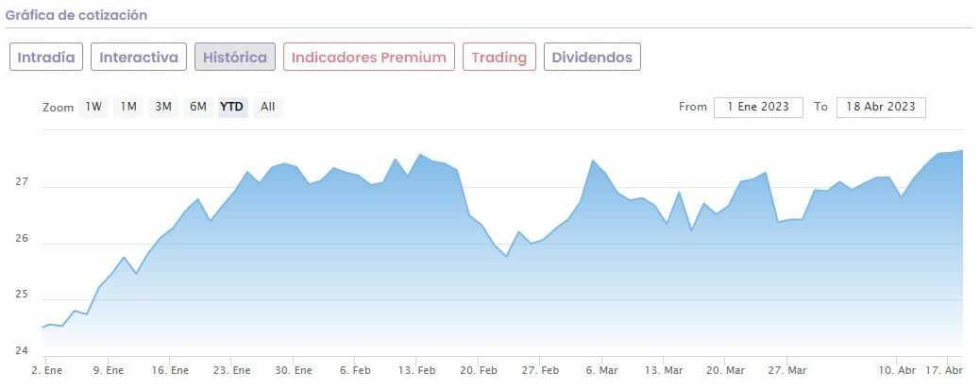Viewport: 980px width, 390px height.
Task: Select the Histórica tab
Action: (235, 57)
